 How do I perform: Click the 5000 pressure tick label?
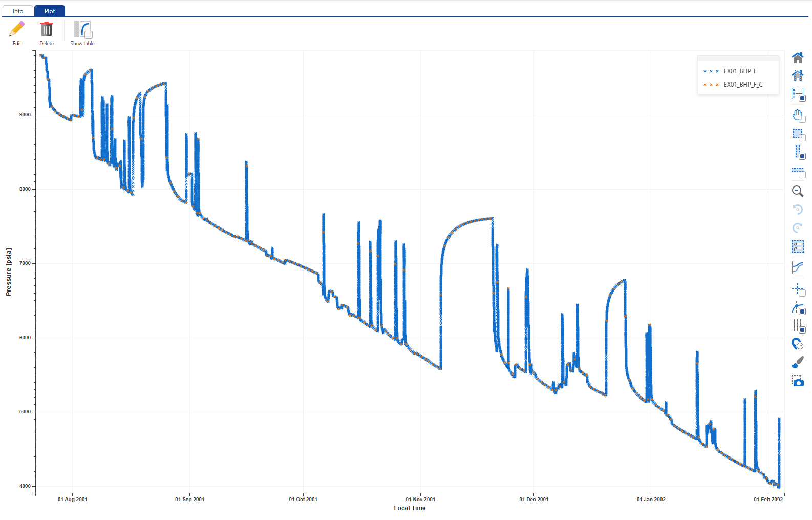coord(25,412)
